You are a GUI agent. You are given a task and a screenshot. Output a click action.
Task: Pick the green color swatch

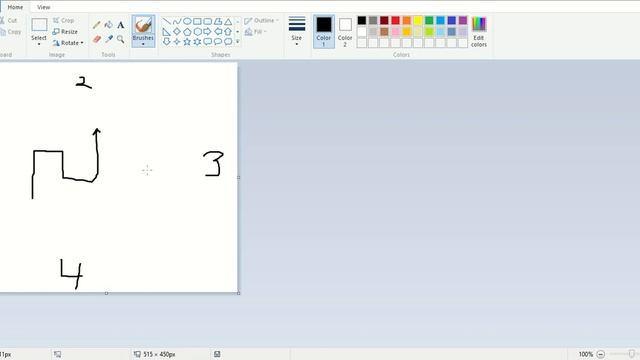click(x=429, y=20)
